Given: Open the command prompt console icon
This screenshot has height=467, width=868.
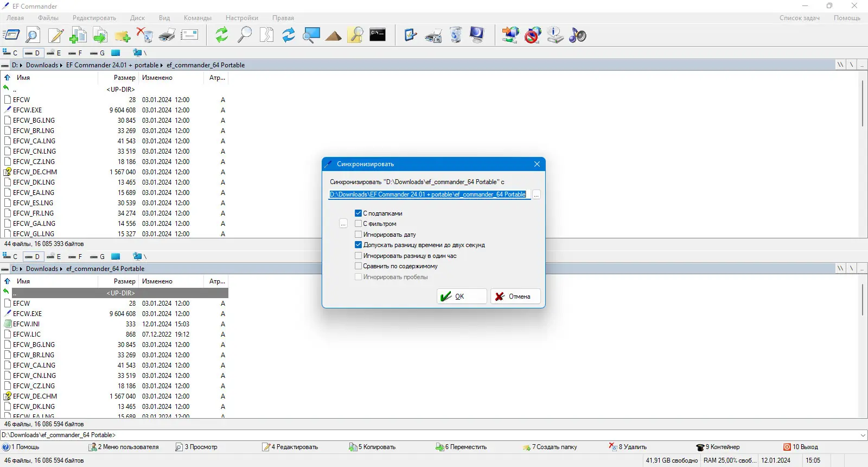Looking at the screenshot, I should click(x=378, y=35).
